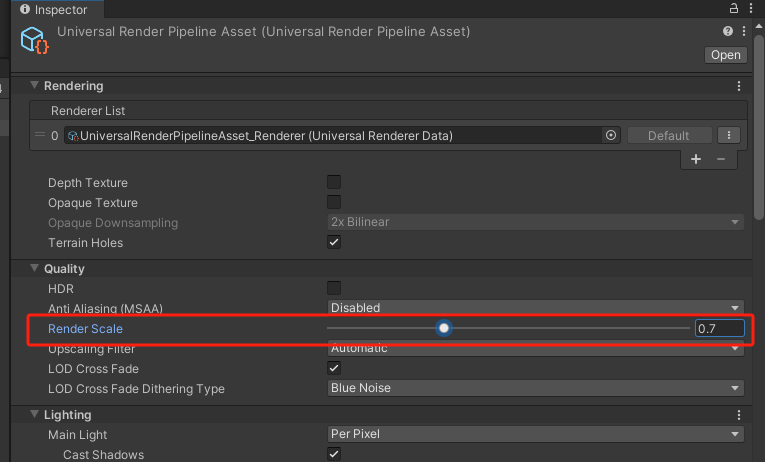This screenshot has width=765, height=462.
Task: Open the Quality section's three-dot menu
Action: (739, 268)
